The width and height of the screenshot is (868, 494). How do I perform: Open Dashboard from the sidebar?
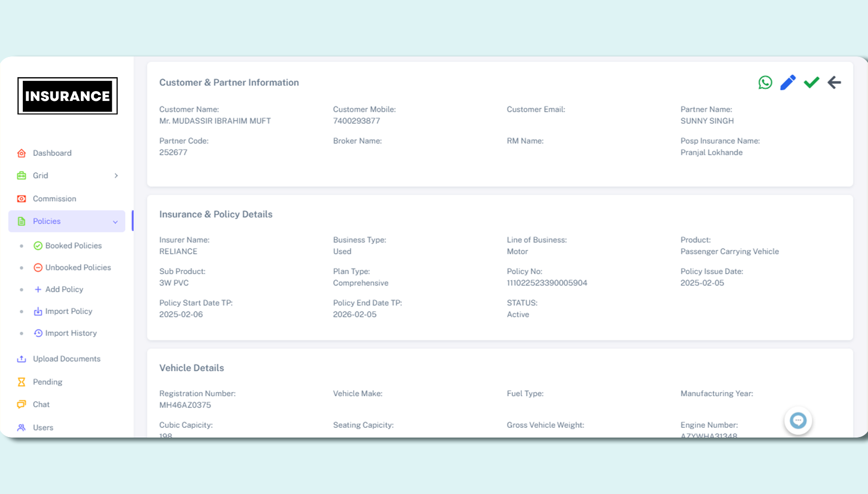[x=52, y=153]
